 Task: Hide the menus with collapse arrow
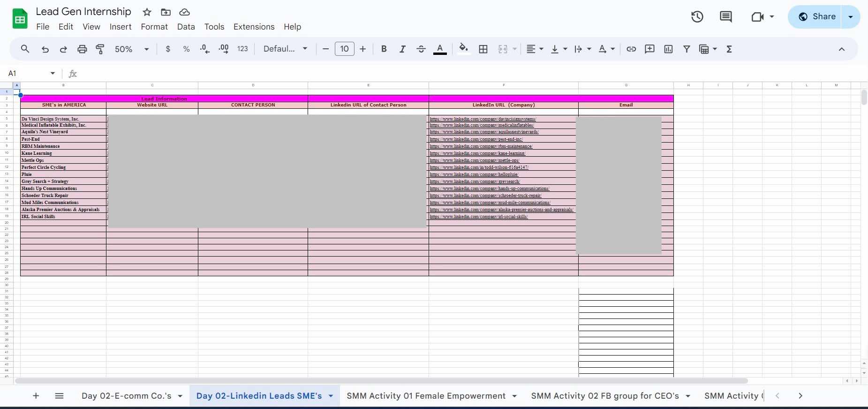842,49
